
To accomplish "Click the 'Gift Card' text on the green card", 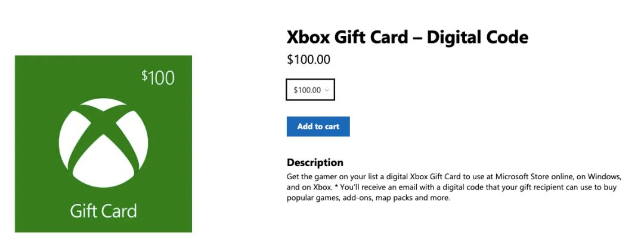I will 103,211.
